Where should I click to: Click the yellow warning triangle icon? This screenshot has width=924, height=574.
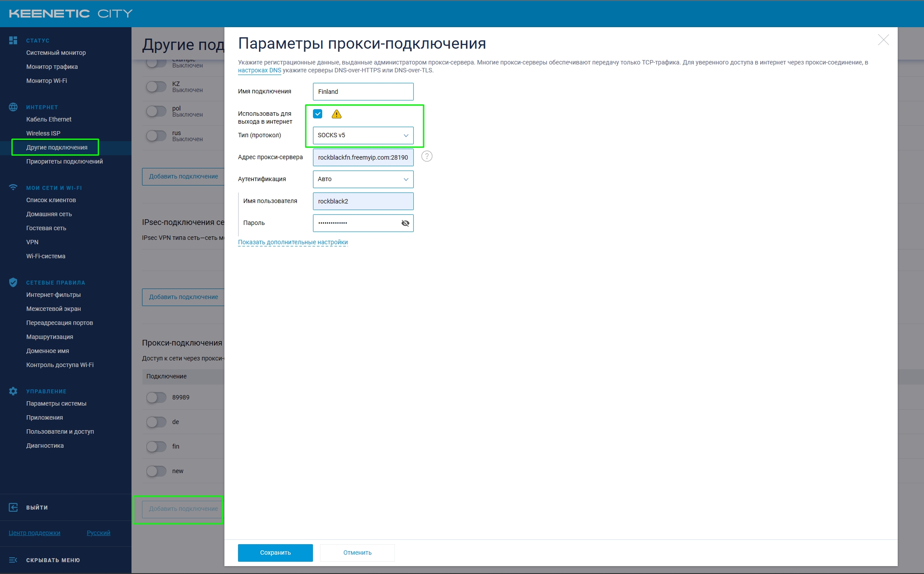[x=336, y=114]
